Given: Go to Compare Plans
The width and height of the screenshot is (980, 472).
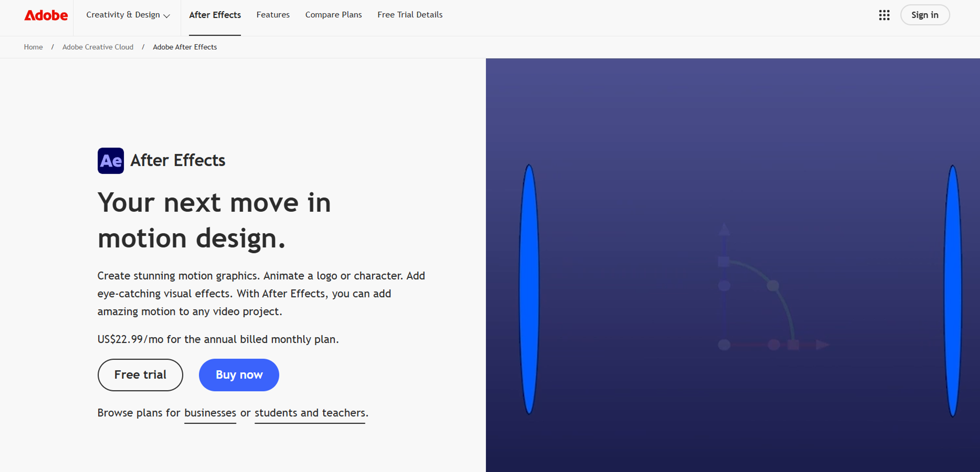Looking at the screenshot, I should point(333,15).
